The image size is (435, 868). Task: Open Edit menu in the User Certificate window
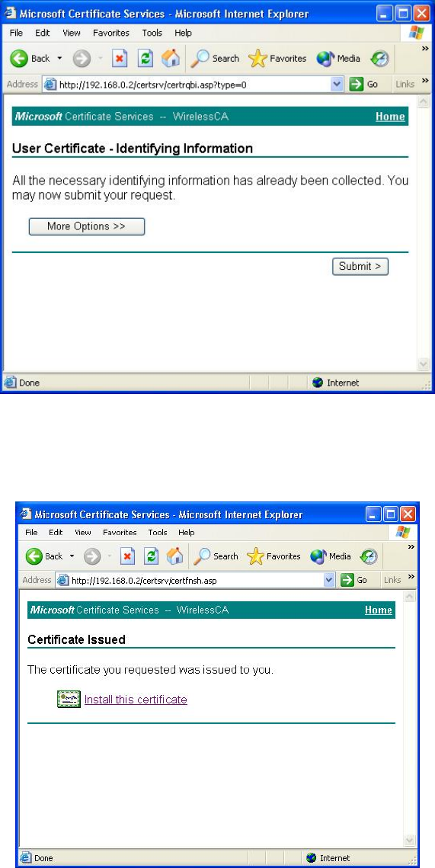(43, 33)
